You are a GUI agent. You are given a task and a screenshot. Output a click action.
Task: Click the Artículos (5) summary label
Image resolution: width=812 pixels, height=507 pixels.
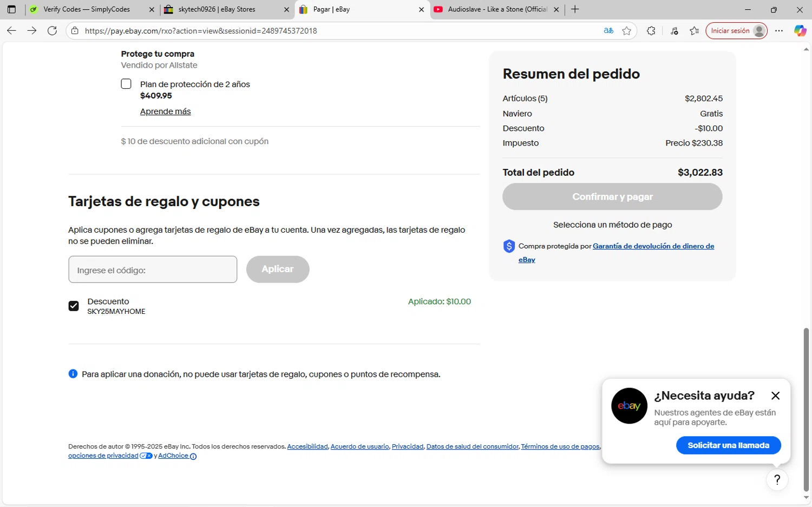[x=525, y=98]
